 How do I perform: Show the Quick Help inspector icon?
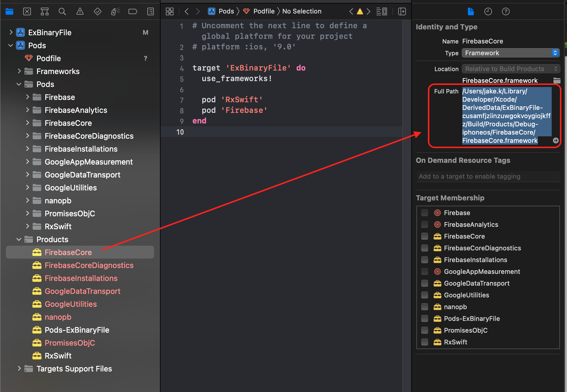(x=506, y=11)
